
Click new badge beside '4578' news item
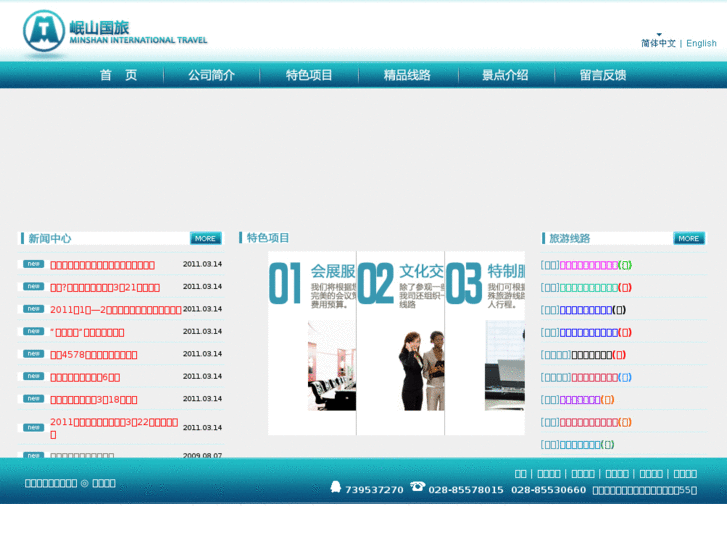[x=33, y=354]
